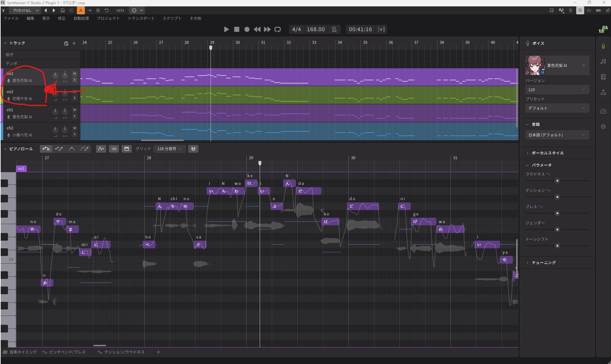This screenshot has width=611, height=364.
Task: Expand the ボーカルスタイル section
Action: tap(548, 153)
